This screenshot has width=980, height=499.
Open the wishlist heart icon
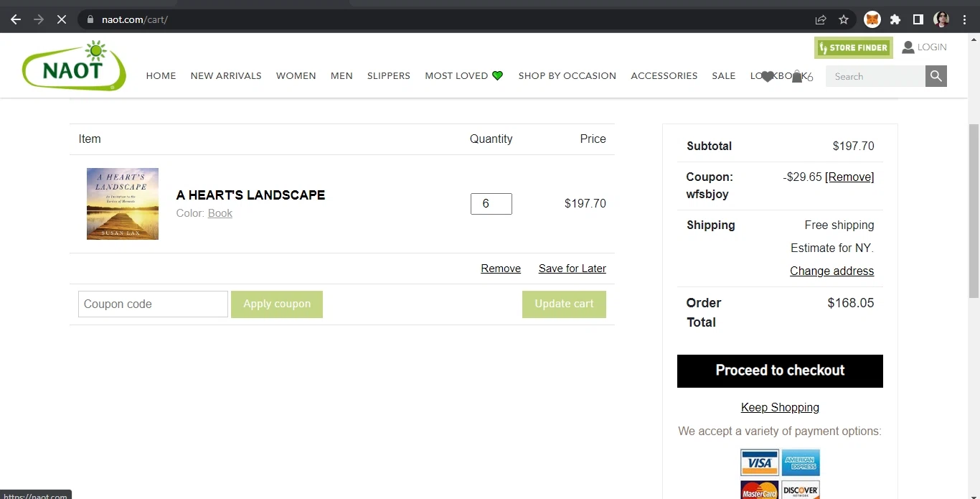[767, 77]
